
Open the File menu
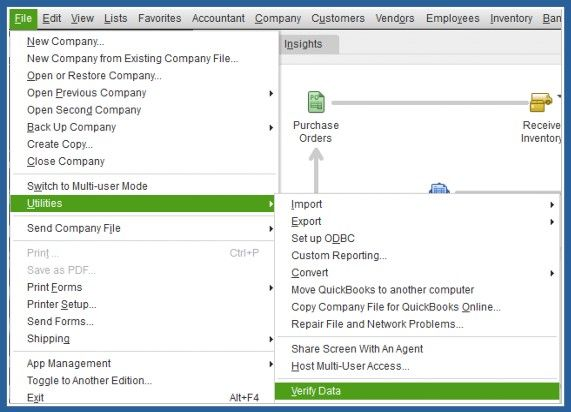tap(23, 18)
